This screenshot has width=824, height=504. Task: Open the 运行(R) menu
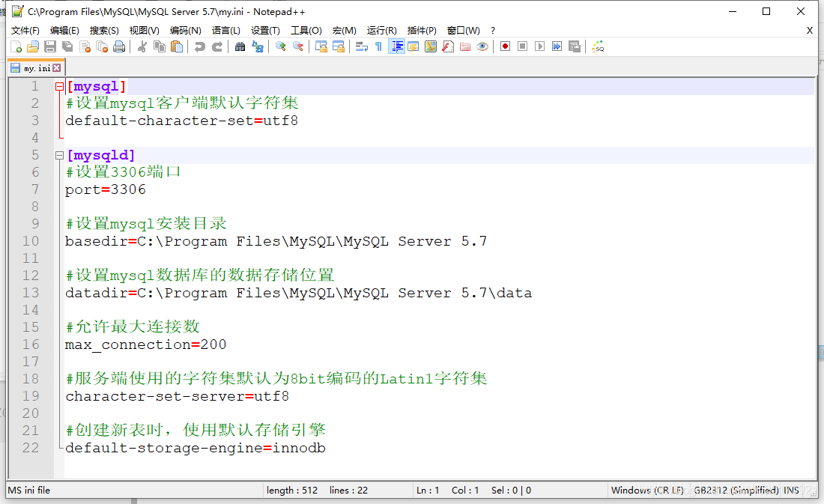tap(382, 31)
